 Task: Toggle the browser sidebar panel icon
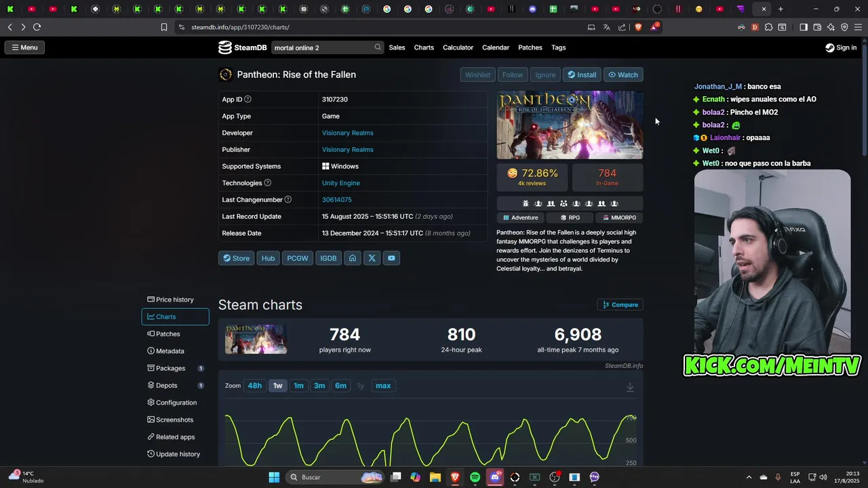click(x=804, y=27)
